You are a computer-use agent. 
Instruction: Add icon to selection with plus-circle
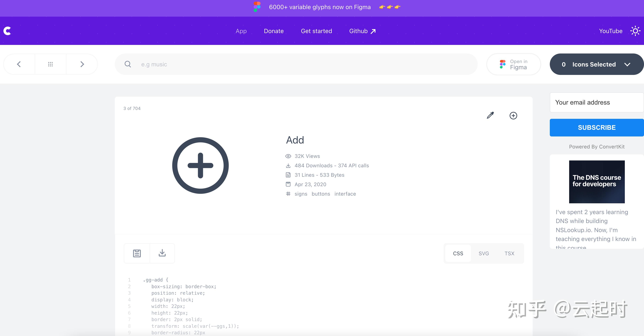(x=513, y=116)
